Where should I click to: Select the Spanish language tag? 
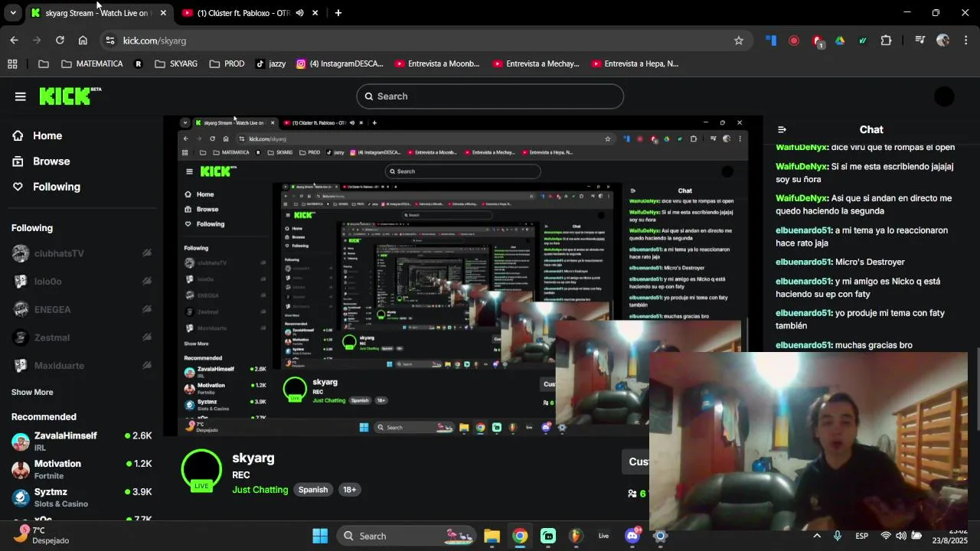[313, 490]
